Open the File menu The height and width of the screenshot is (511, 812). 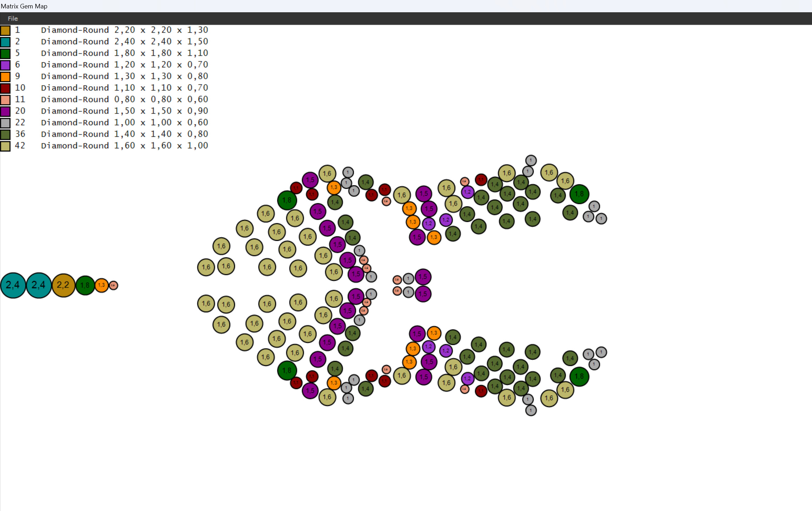click(13, 19)
